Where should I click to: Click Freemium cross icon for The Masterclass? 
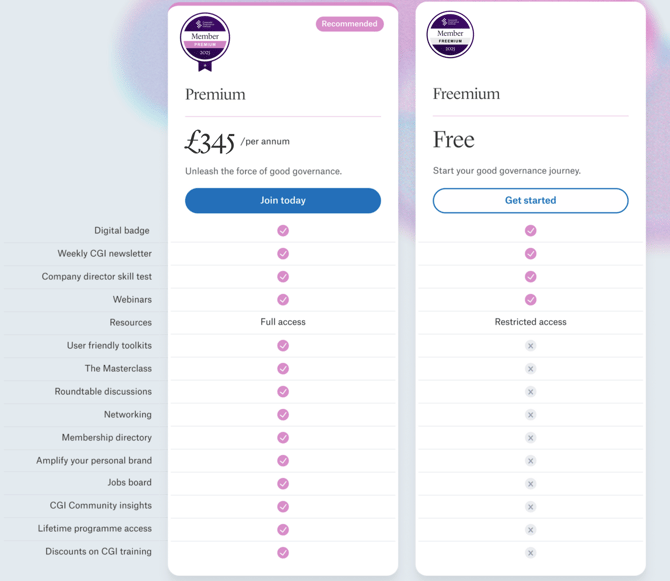click(x=531, y=369)
